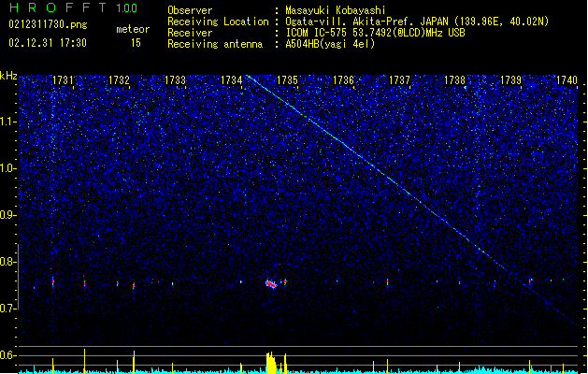The image size is (588, 374).
Task: Click the 0.8 kHz frequency label
Action: [7, 262]
